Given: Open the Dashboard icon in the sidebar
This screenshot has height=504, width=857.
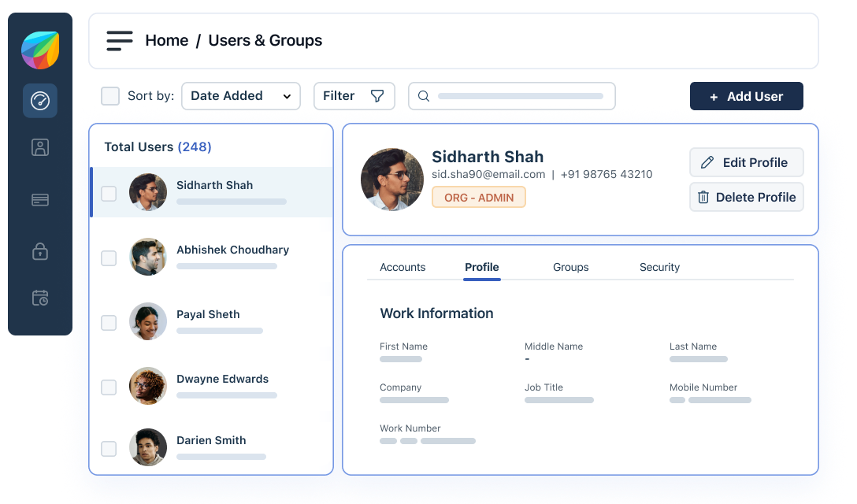Looking at the screenshot, I should click(40, 101).
